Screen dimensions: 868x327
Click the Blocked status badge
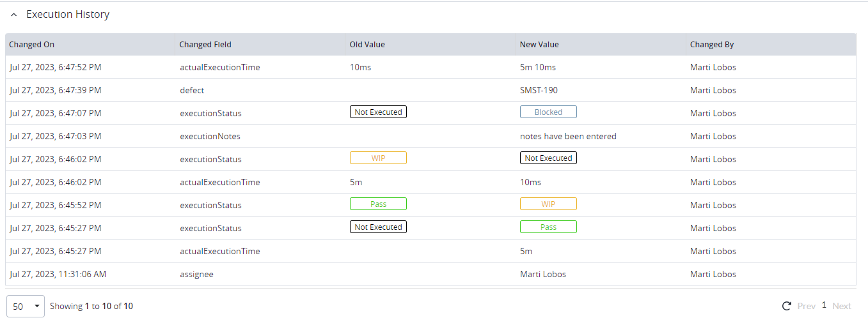[548, 112]
